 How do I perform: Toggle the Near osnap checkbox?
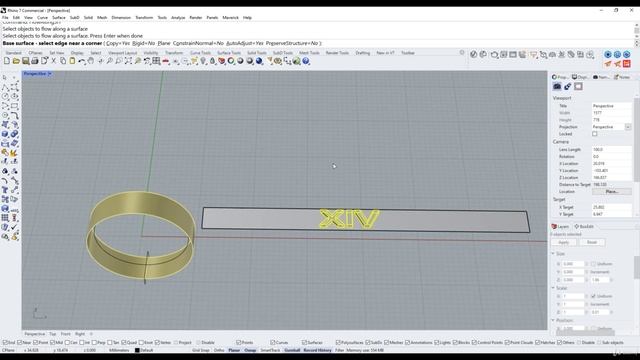pos(20,342)
